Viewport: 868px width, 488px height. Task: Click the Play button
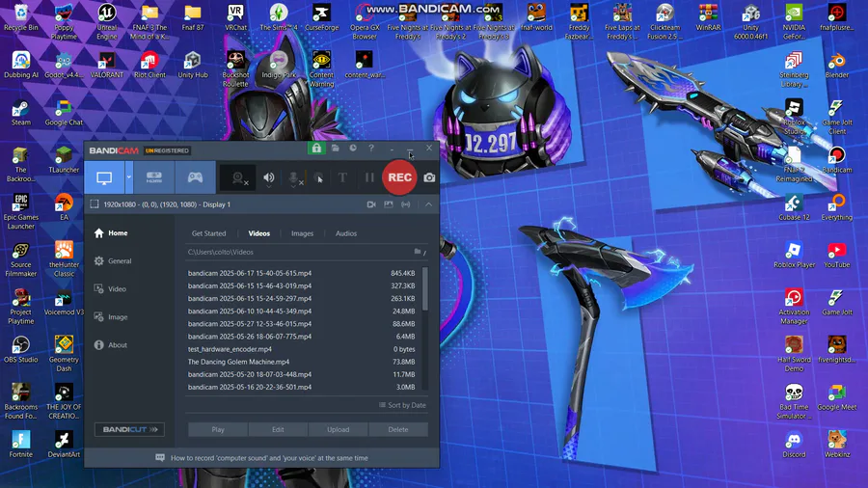pyautogui.click(x=218, y=429)
